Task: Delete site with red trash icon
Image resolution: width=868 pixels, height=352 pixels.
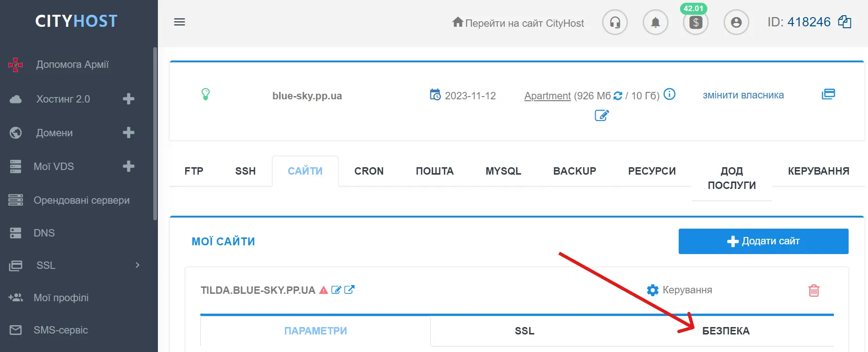Action: [814, 290]
